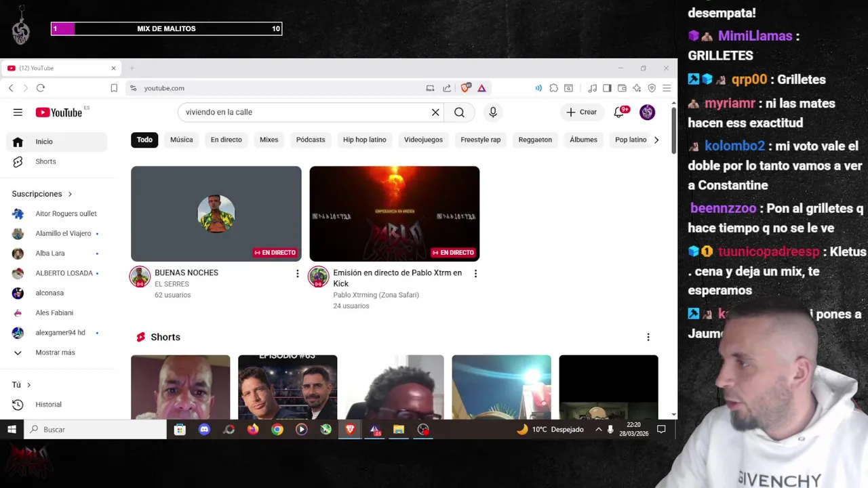
Task: Open the YouTube hamburger guide menu
Action: (x=18, y=113)
